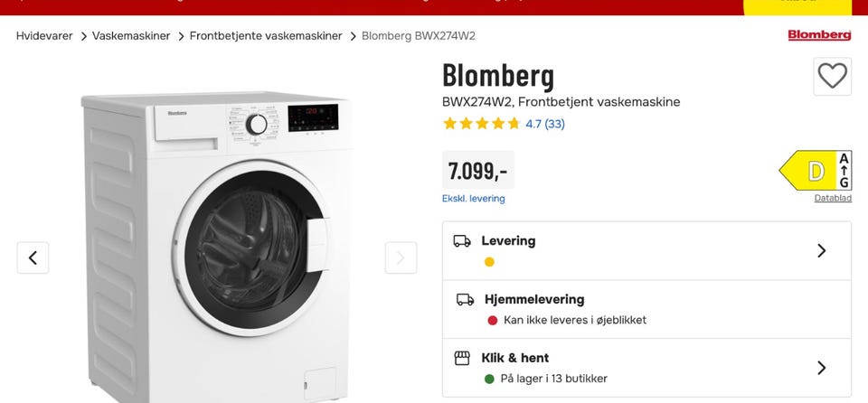
Task: Show previous product image
Action: pos(33,258)
